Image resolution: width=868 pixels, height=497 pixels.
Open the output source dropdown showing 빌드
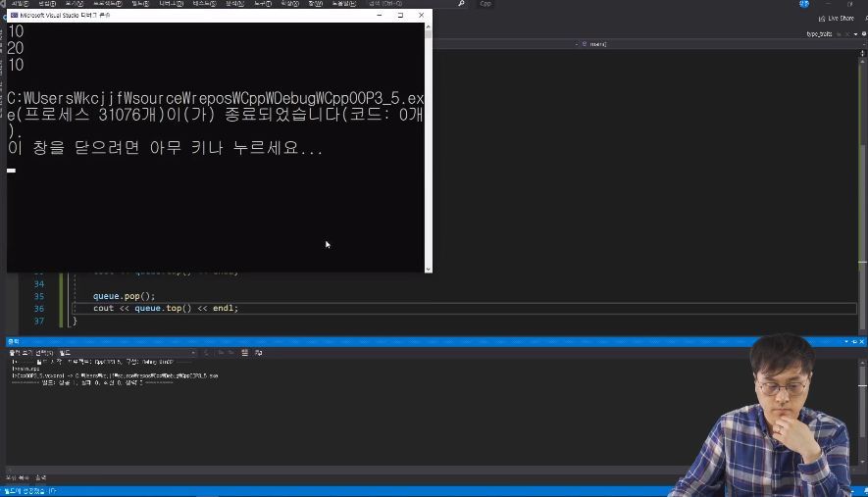coord(128,353)
